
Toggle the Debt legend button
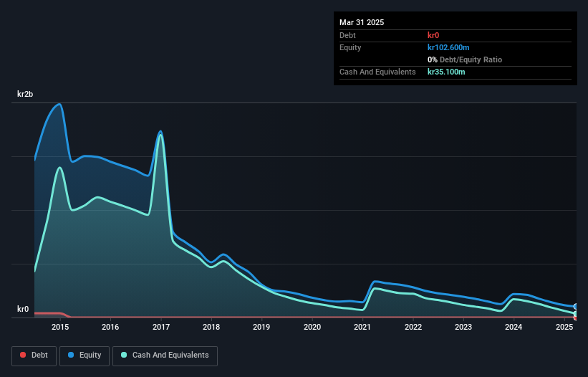(x=34, y=355)
